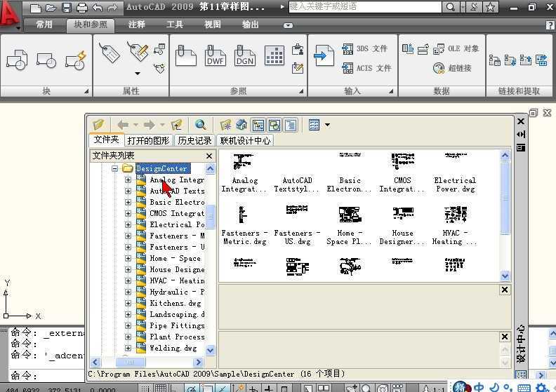Screen dimensions: 556x392
Task: Click the ribbon minimize toggle arrow
Action: point(288,25)
